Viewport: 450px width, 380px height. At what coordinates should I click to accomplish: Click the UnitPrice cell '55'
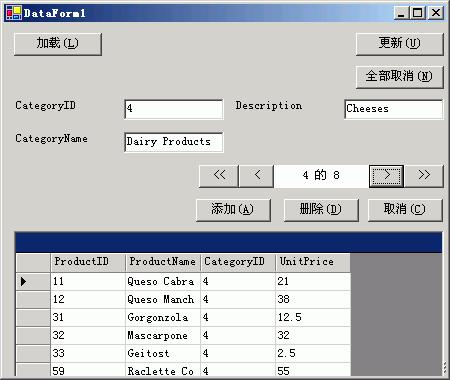[x=313, y=370]
